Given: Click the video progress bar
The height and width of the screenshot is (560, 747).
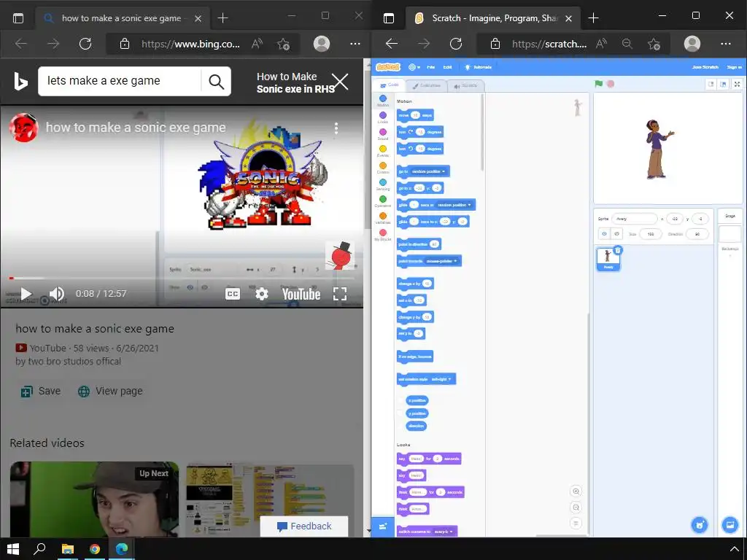Looking at the screenshot, I should [x=182, y=278].
